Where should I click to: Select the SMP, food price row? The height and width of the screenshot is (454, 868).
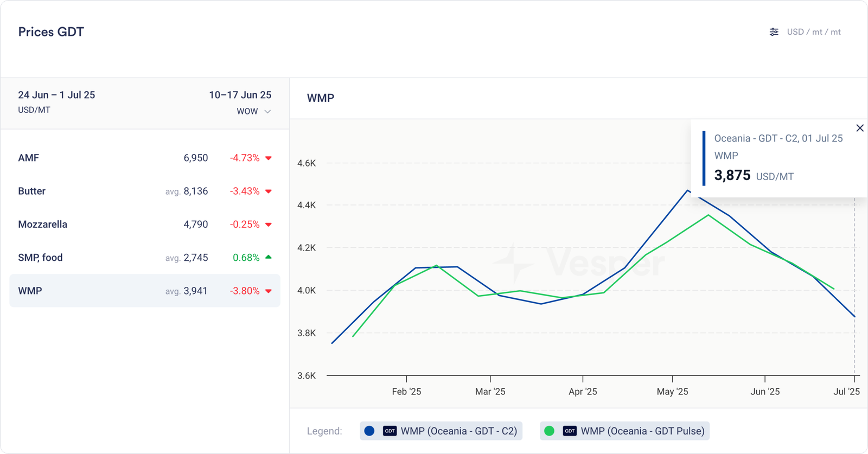tap(144, 257)
